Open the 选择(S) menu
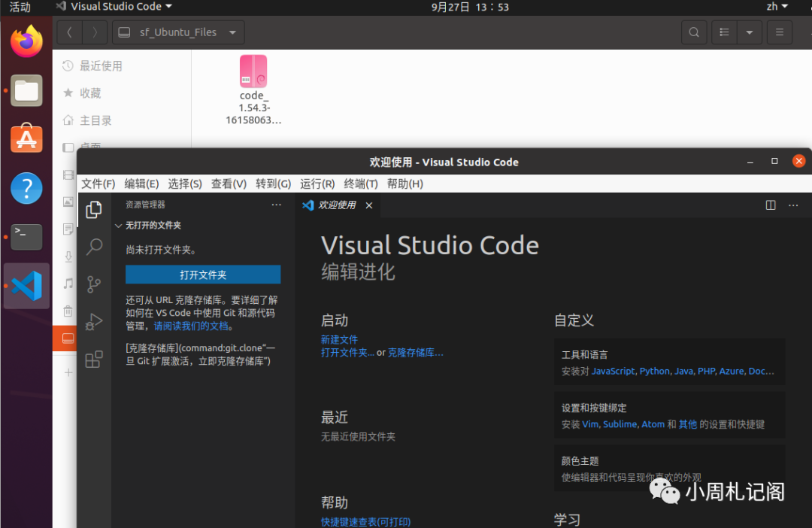Screen dimensions: 812x528 [185, 184]
